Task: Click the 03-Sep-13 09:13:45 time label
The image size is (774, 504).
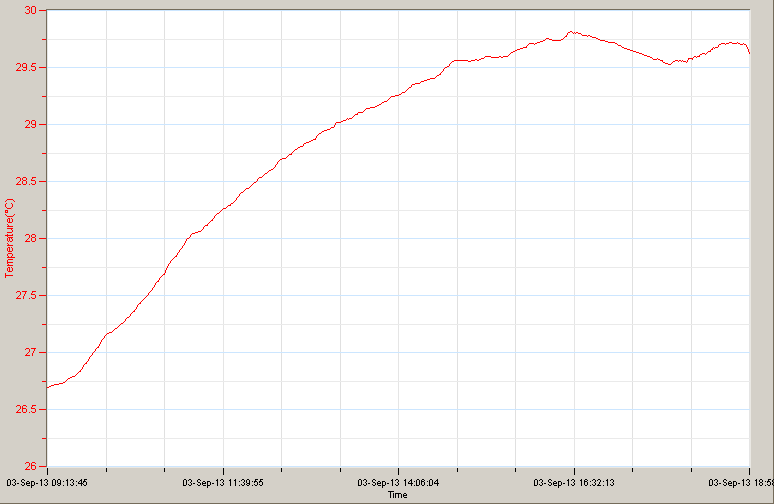Action: pos(47,483)
